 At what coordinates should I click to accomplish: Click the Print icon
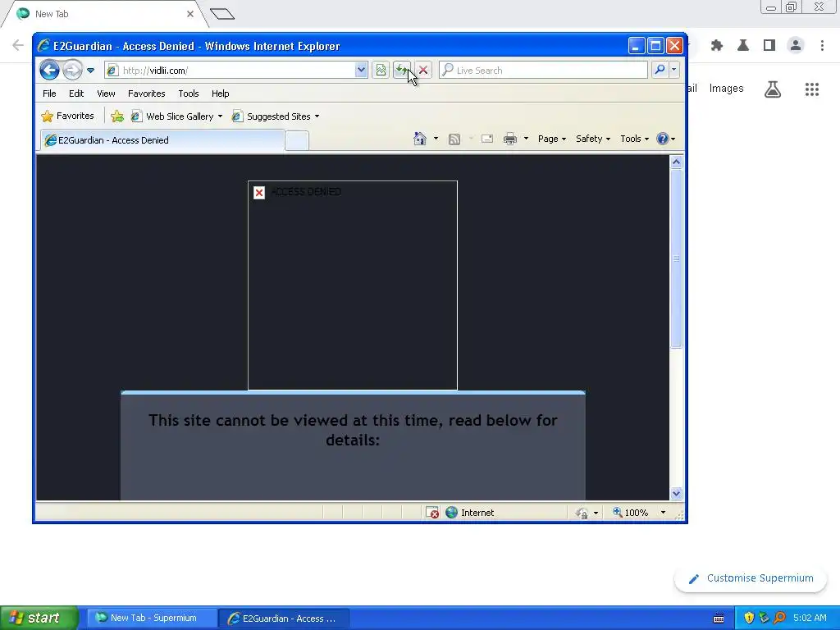(510, 139)
